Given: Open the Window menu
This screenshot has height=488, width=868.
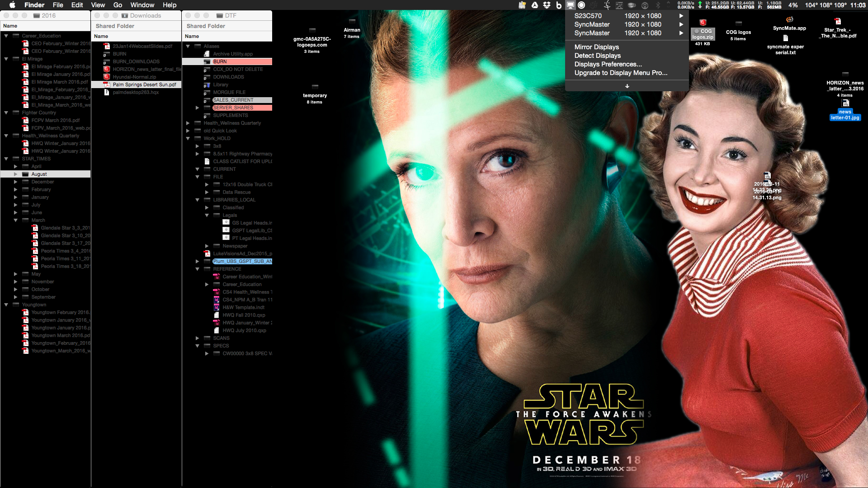Looking at the screenshot, I should coord(142,5).
